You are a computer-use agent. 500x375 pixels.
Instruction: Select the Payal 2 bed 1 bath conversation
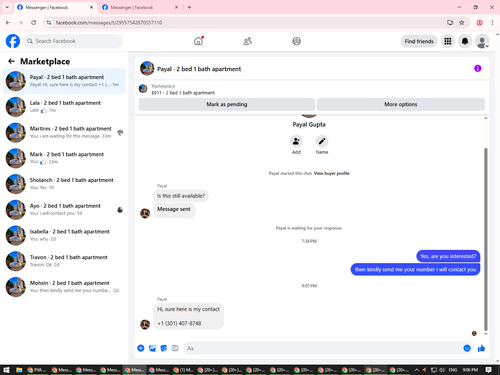pyautogui.click(x=64, y=81)
